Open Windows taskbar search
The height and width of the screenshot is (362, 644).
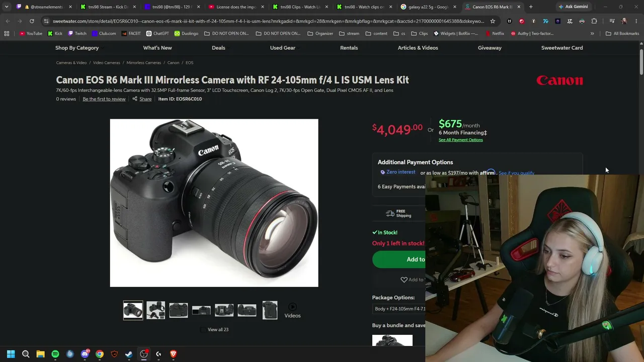26,354
